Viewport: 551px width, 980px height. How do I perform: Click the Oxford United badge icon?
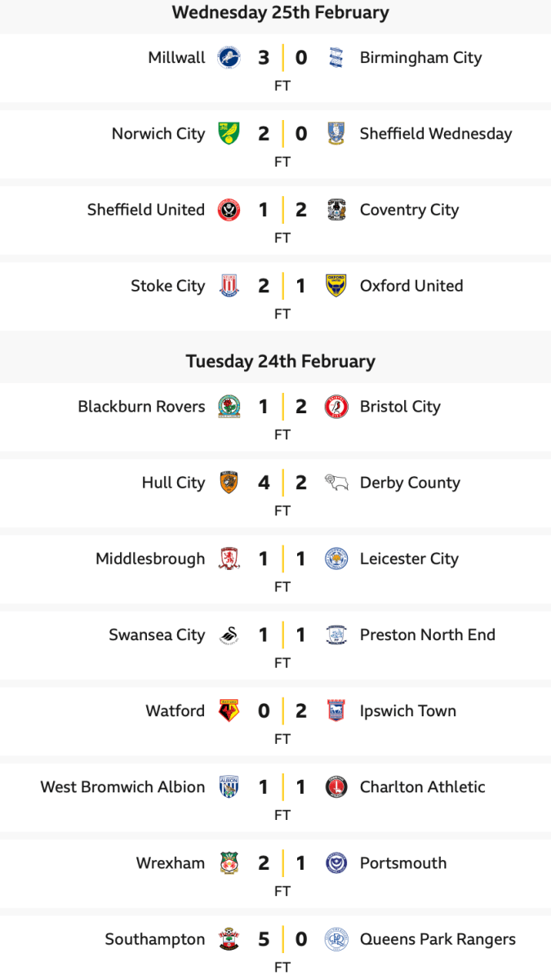pos(336,286)
